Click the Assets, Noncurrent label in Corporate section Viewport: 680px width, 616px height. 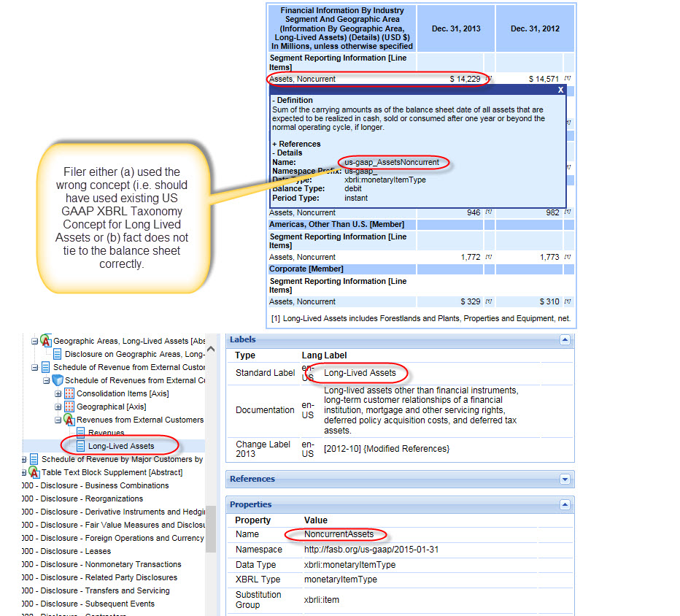click(302, 301)
